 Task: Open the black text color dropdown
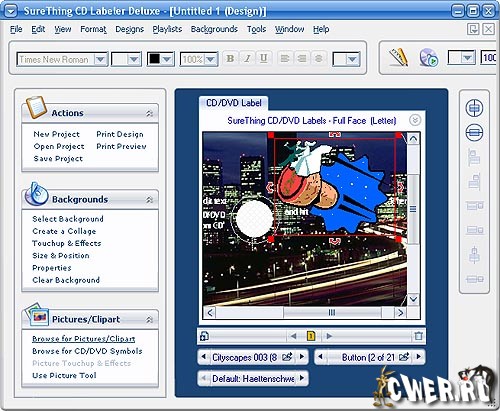[x=167, y=59]
